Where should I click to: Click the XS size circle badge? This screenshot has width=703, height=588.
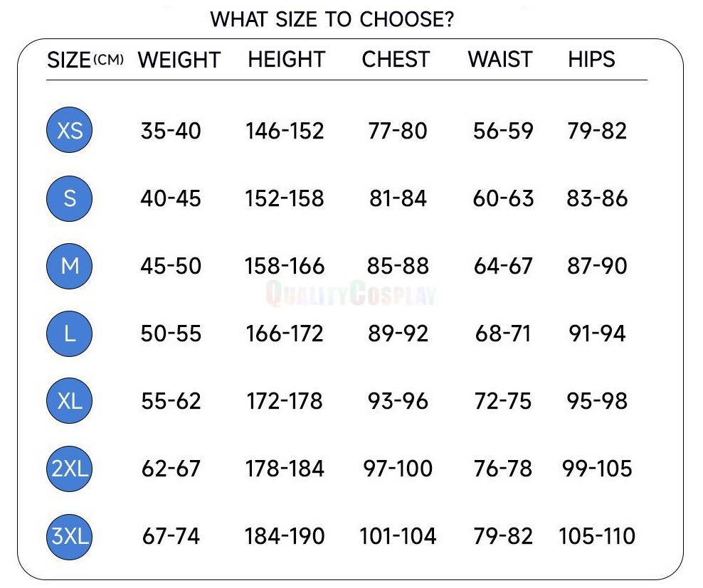pyautogui.click(x=70, y=131)
